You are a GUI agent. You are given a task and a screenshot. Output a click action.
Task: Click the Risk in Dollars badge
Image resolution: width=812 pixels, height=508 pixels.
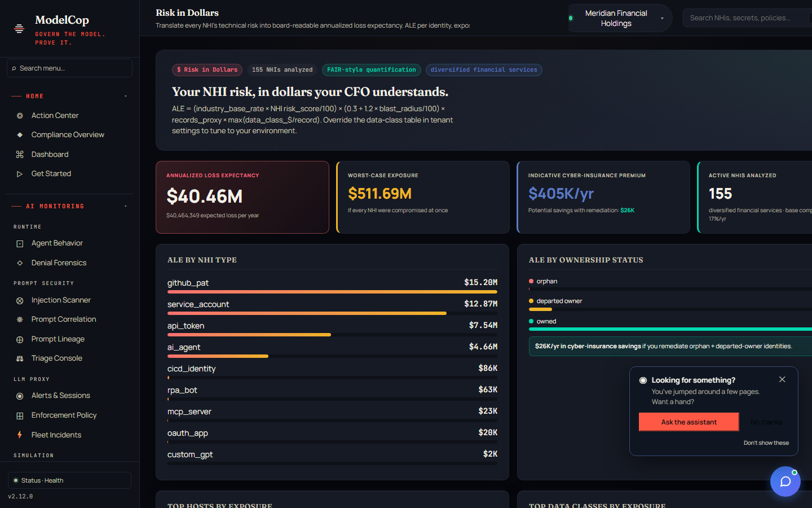(x=207, y=70)
